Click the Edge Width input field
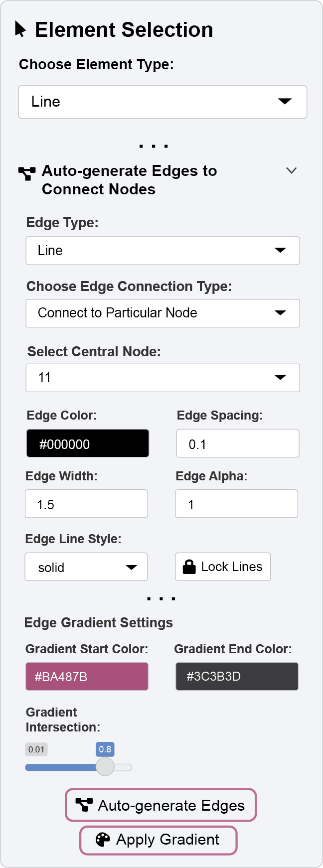 click(x=87, y=504)
